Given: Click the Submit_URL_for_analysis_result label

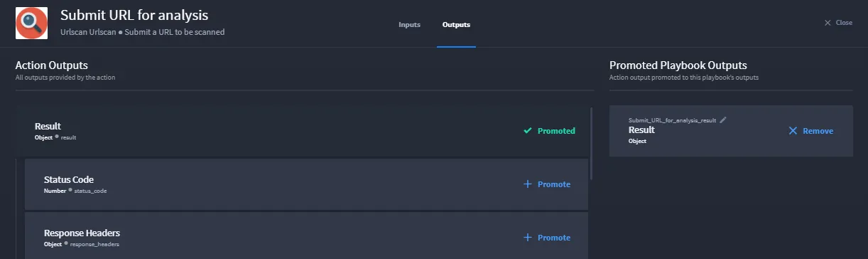Looking at the screenshot, I should pyautogui.click(x=672, y=120).
